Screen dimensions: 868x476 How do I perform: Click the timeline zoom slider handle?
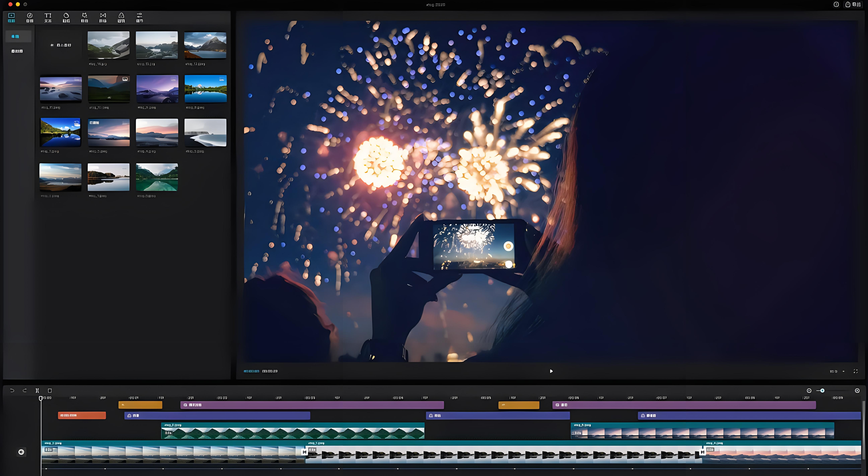pos(822,390)
